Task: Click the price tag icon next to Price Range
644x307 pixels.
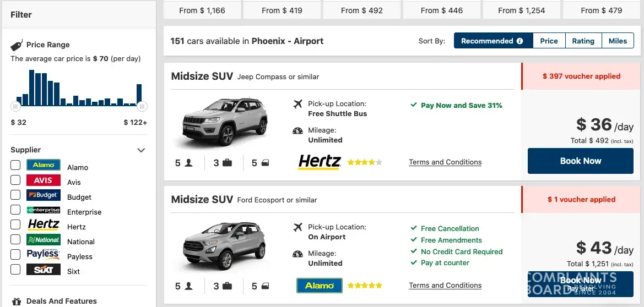Action: 17,45
